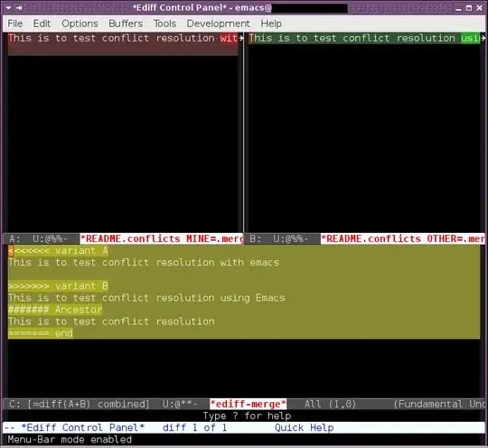This screenshot has height=448, width=488.
Task: Click the highlighted 'usi' text in buffer B
Action: [470, 38]
